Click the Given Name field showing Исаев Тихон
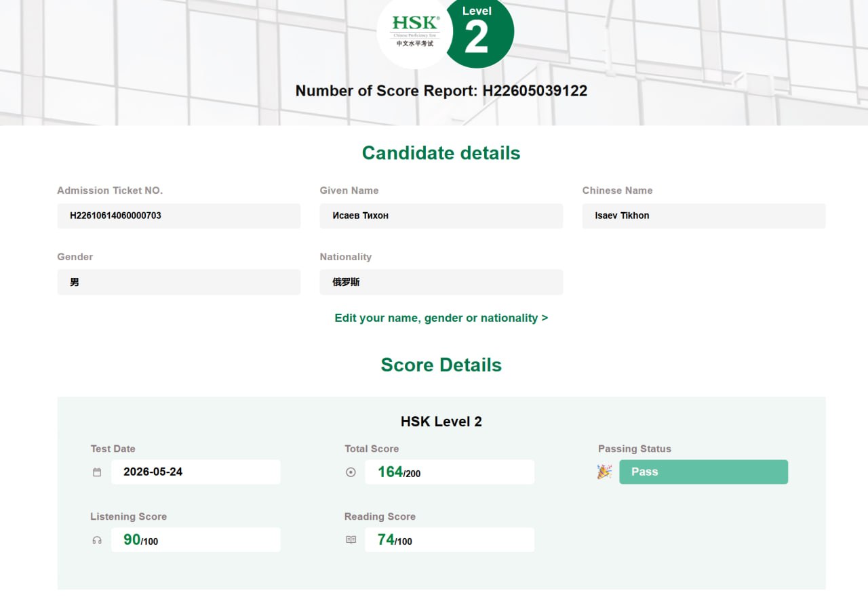 click(441, 216)
